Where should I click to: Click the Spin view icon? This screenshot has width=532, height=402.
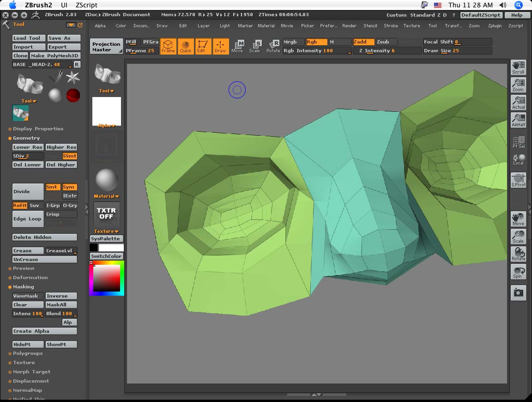[519, 272]
